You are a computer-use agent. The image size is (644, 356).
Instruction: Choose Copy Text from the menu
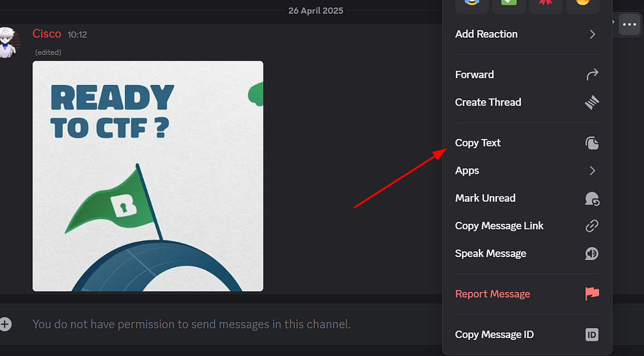(527, 143)
